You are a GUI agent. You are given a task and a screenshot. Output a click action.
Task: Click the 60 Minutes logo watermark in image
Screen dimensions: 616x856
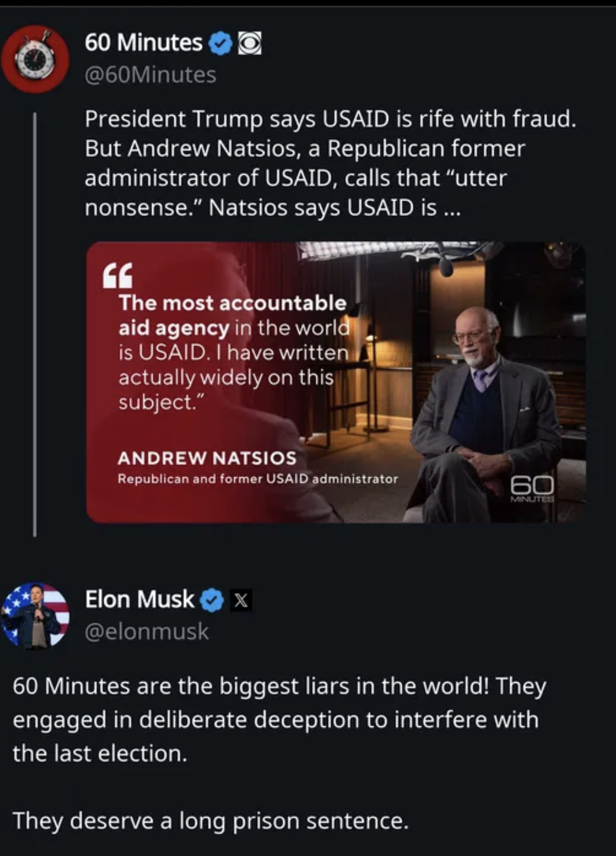(532, 488)
